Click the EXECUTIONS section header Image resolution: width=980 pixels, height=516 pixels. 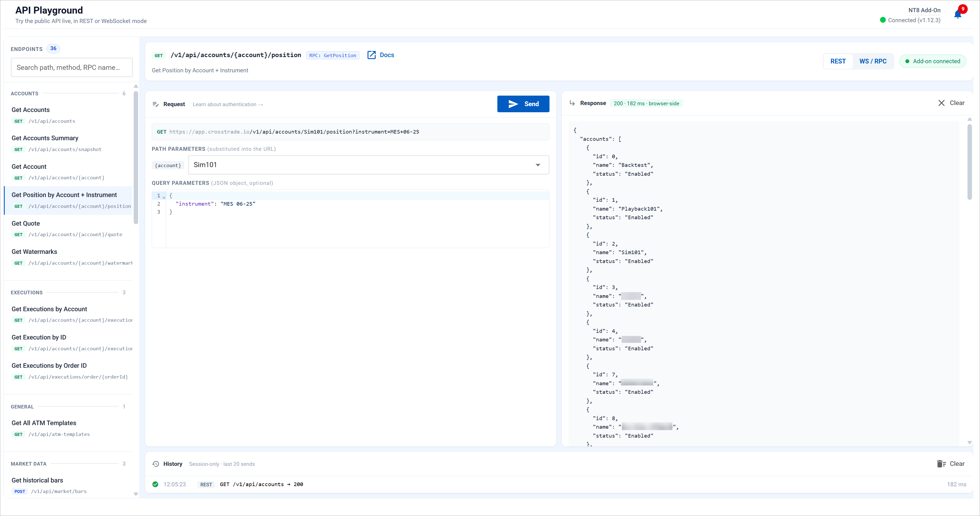pos(27,293)
